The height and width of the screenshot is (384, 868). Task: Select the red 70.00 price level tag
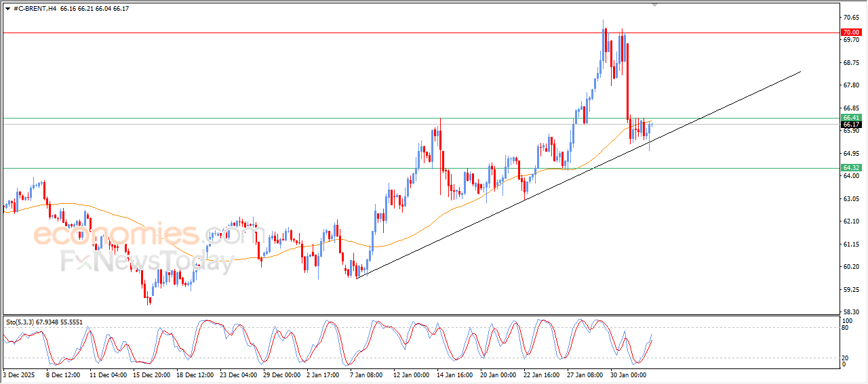850,32
